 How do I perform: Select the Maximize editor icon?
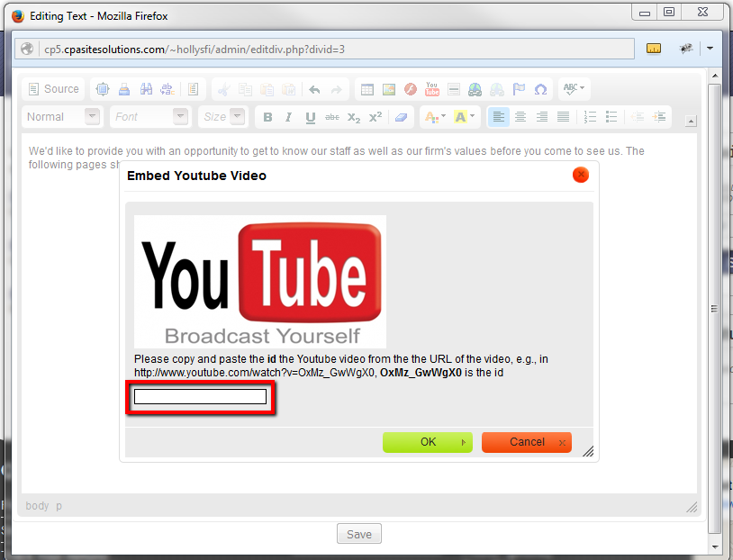[103, 89]
